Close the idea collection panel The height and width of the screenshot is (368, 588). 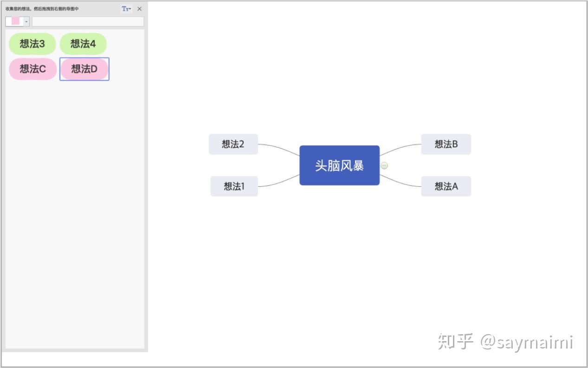pyautogui.click(x=139, y=8)
